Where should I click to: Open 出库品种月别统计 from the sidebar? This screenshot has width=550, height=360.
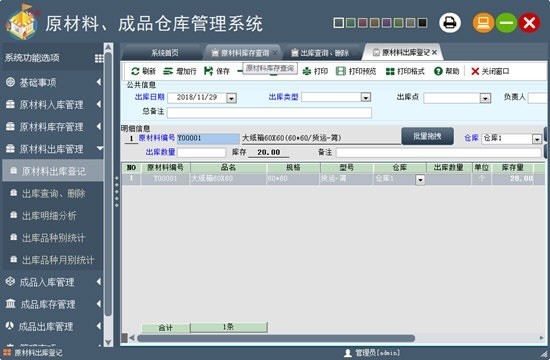click(x=53, y=260)
